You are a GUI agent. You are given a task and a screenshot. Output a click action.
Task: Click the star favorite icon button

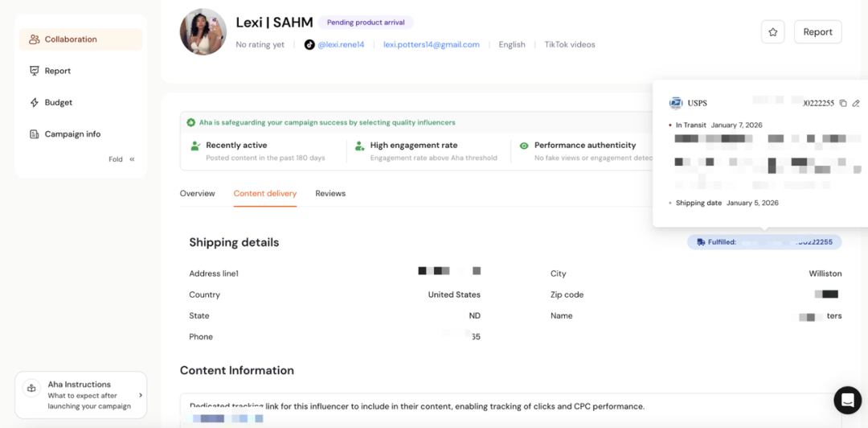772,32
